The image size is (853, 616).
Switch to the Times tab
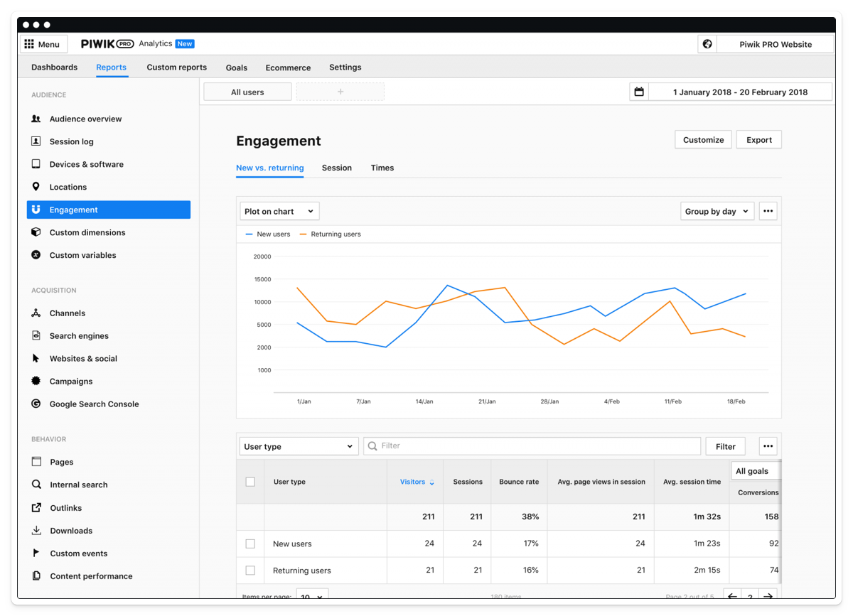tap(382, 168)
